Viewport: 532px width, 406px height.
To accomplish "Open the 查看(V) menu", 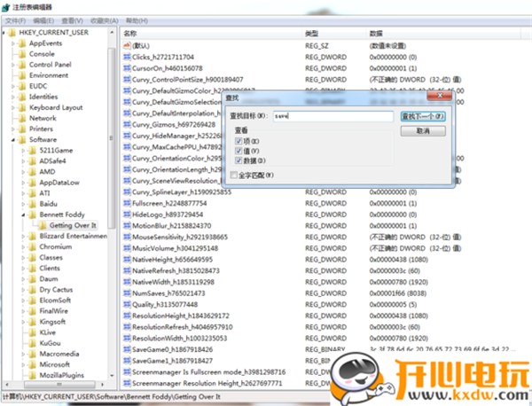I will coord(73,20).
